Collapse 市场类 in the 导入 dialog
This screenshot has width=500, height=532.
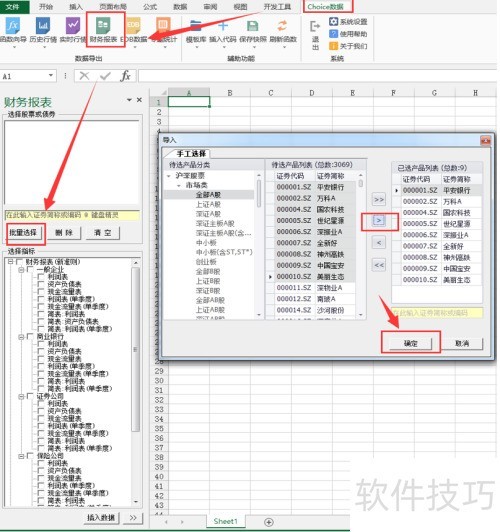pyautogui.click(x=179, y=185)
